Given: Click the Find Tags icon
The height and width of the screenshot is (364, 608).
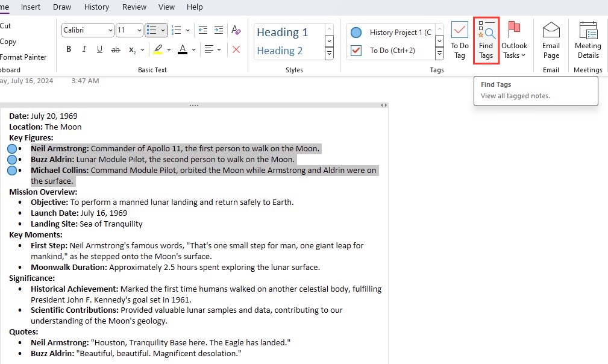Looking at the screenshot, I should coord(486,40).
